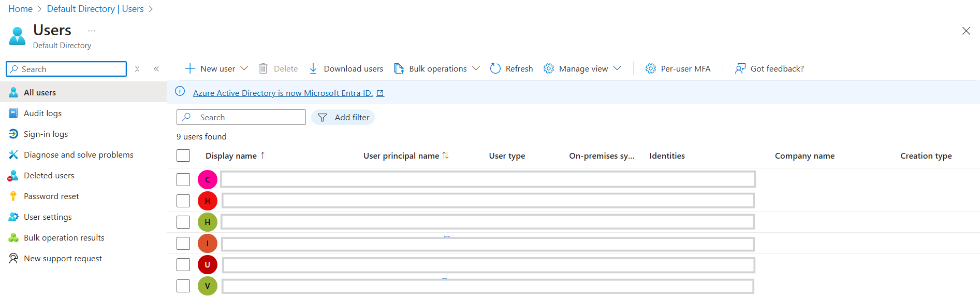Image resolution: width=980 pixels, height=296 pixels.
Task: Click the Download users arrow icon
Action: [x=313, y=68]
